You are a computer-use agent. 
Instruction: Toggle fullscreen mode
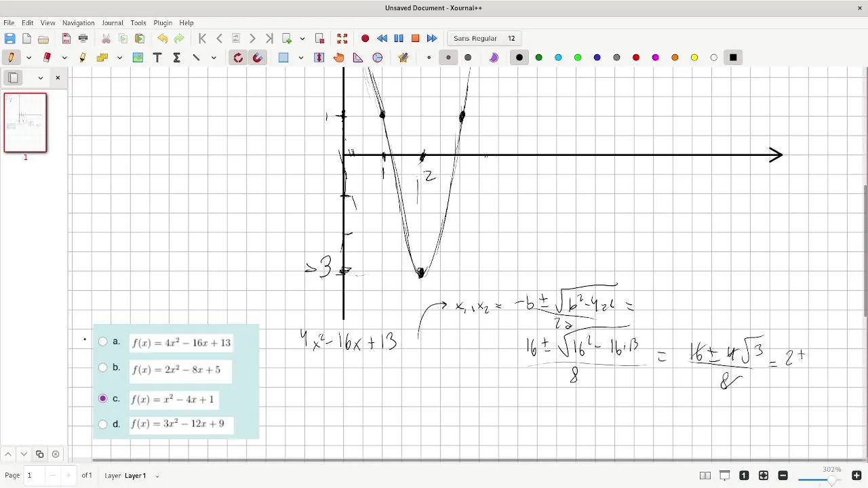click(342, 39)
